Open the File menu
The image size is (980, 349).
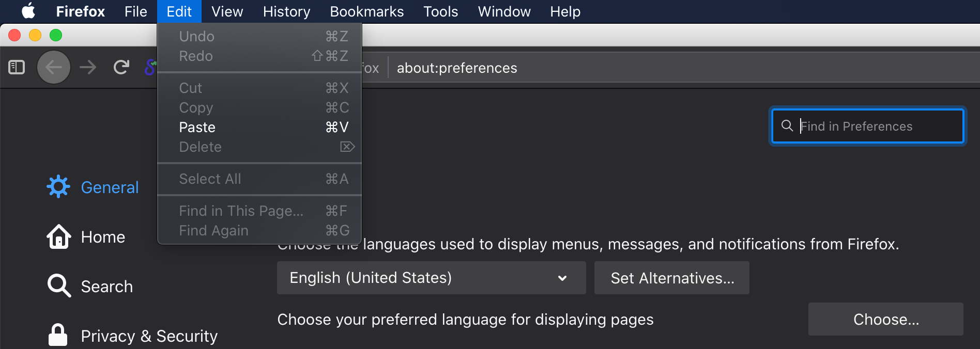click(x=136, y=11)
